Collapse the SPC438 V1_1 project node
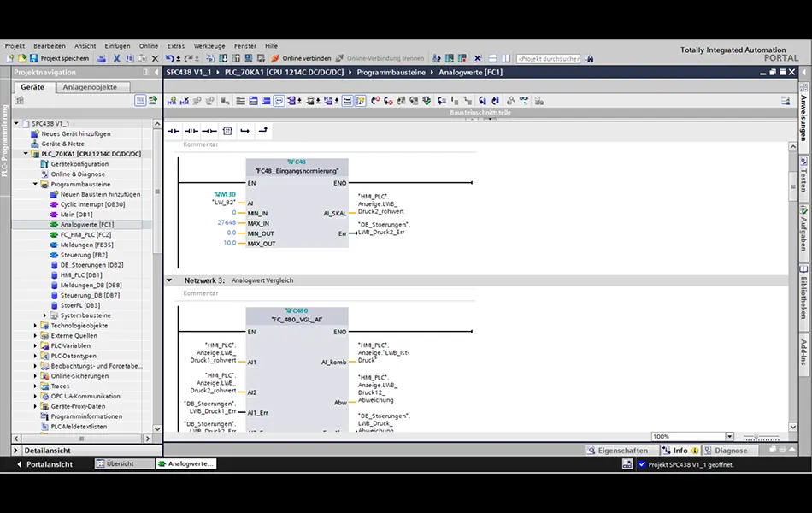Screen dimensions: 812x513 [x=16, y=123]
